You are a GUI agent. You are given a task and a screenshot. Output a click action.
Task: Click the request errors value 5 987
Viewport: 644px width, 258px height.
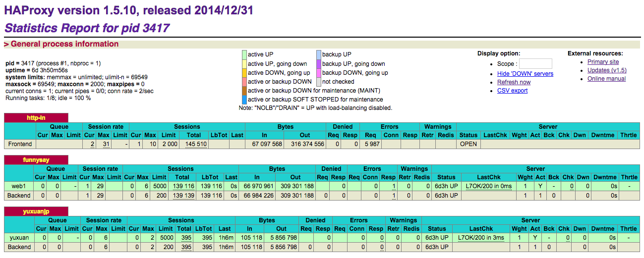tap(372, 144)
